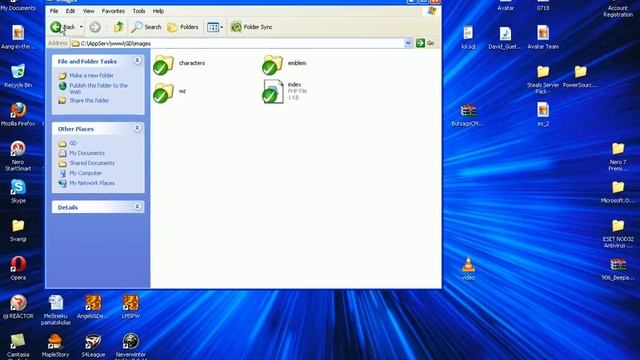Click Make a new folder
The height and width of the screenshot is (360, 640).
pyautogui.click(x=91, y=76)
